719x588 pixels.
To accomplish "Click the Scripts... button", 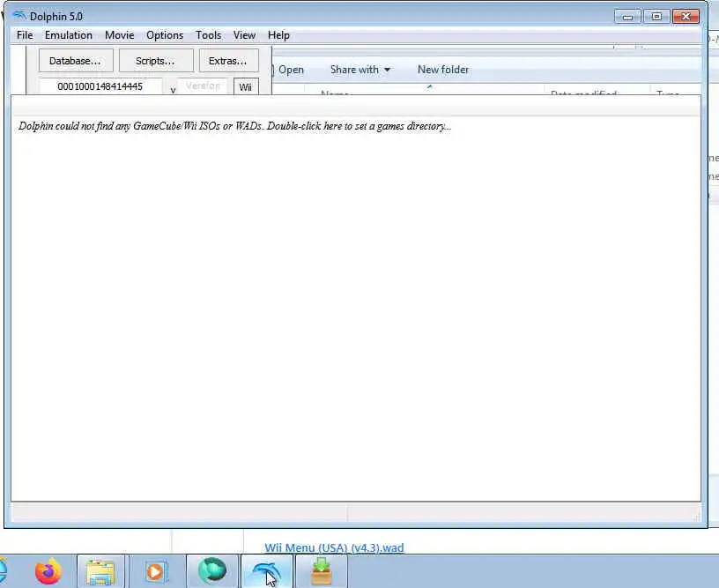I will point(156,61).
